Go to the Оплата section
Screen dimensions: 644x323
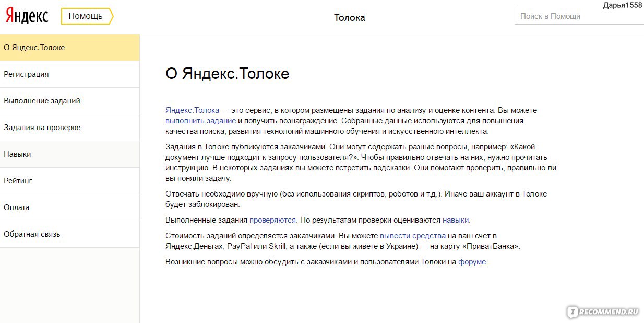[70, 207]
